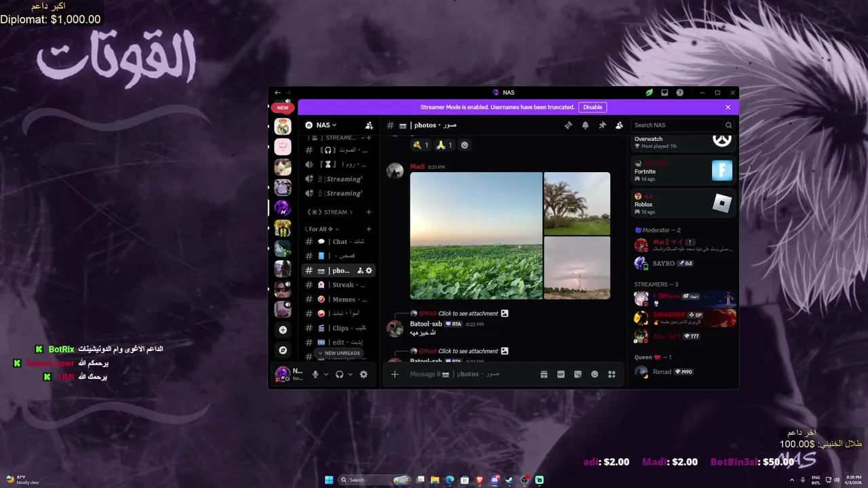The width and height of the screenshot is (868, 488).
Task: Toggle the member list icon
Action: point(619,125)
